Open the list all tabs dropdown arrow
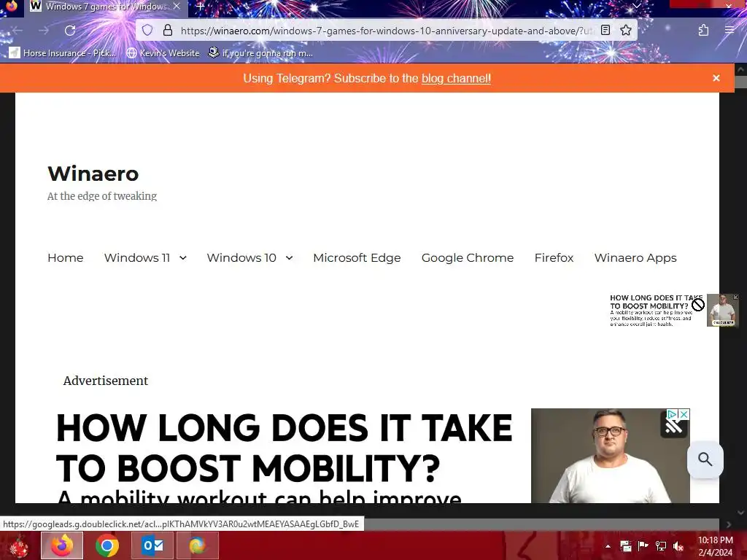Viewport: 747px width, 560px height. pyautogui.click(x=636, y=6)
